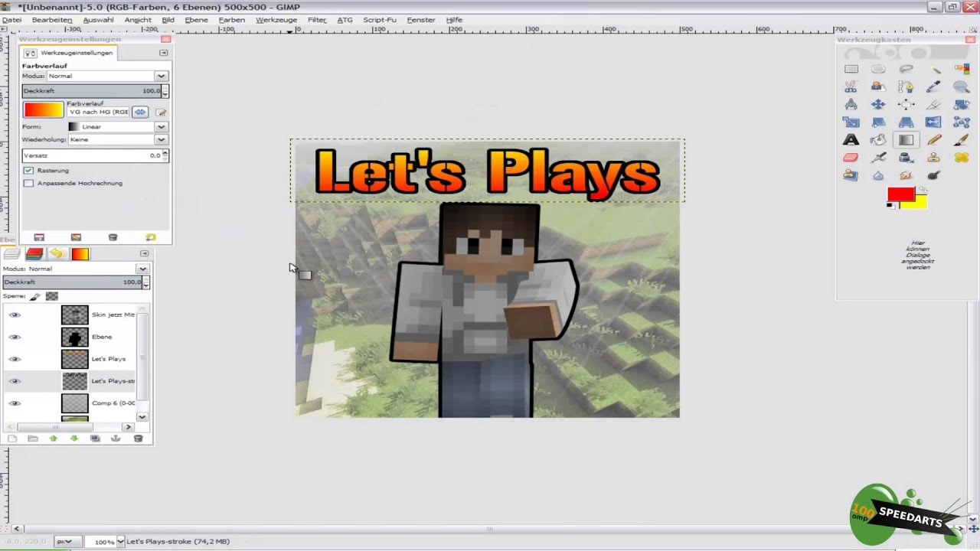The width and height of the screenshot is (980, 551).
Task: Select the Rectangle Select tool in the toolbox
Action: 851,69
